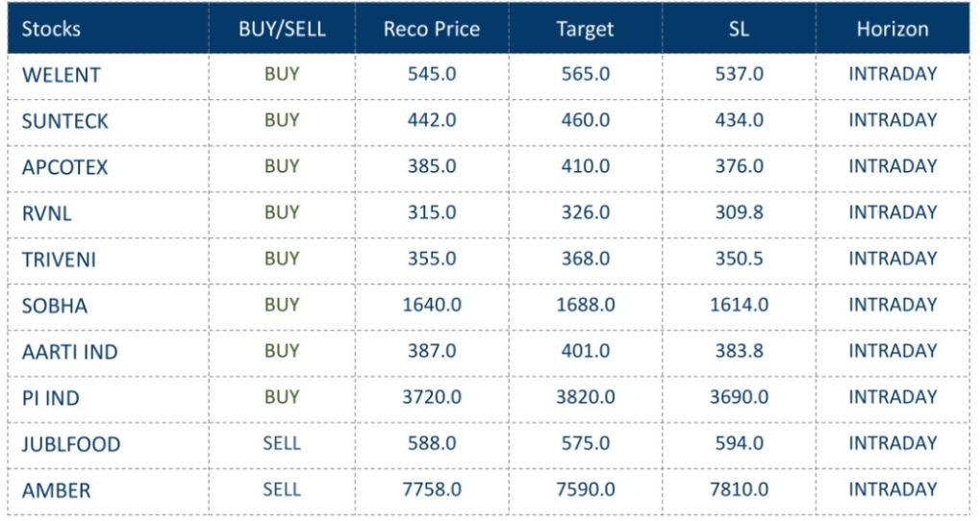Image resolution: width=980 pixels, height=521 pixels.
Task: Click the Target column header
Action: coord(585,29)
